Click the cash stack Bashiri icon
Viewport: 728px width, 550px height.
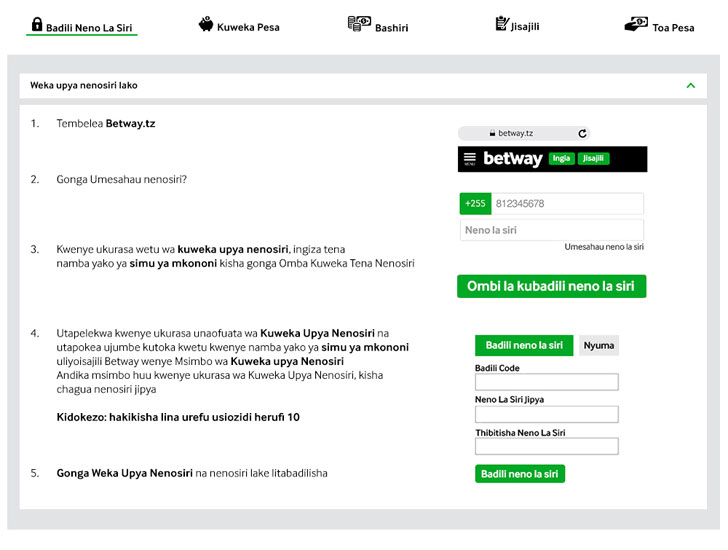(359, 24)
